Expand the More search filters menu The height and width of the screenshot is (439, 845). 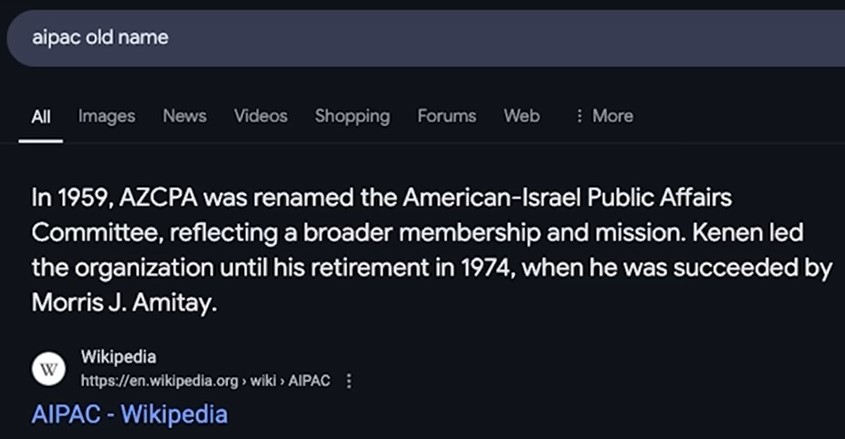604,116
